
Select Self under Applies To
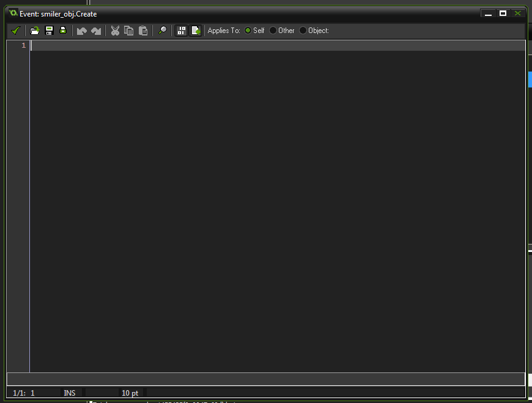point(254,31)
